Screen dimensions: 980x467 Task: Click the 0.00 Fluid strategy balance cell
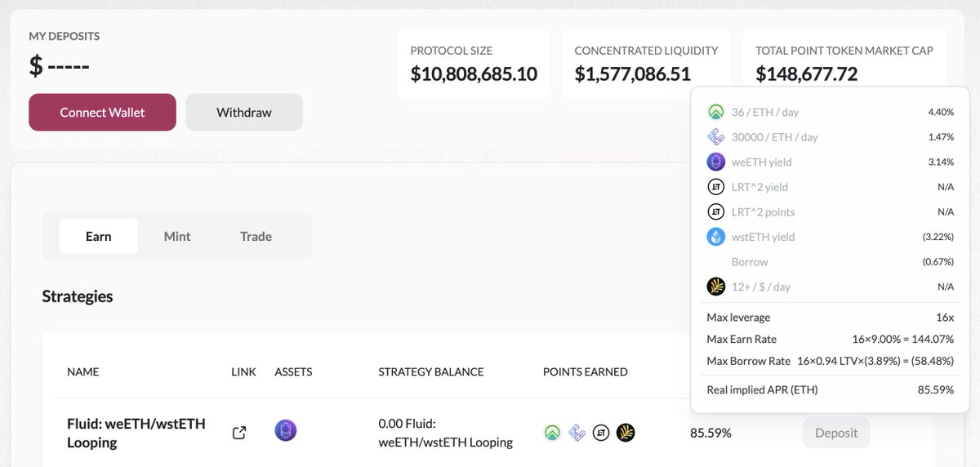(446, 433)
